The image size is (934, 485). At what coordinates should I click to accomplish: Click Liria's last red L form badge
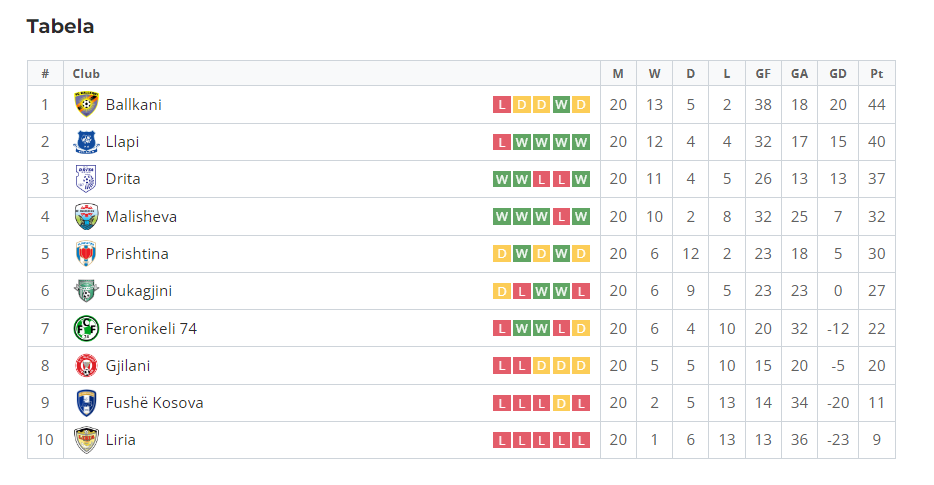coord(582,440)
